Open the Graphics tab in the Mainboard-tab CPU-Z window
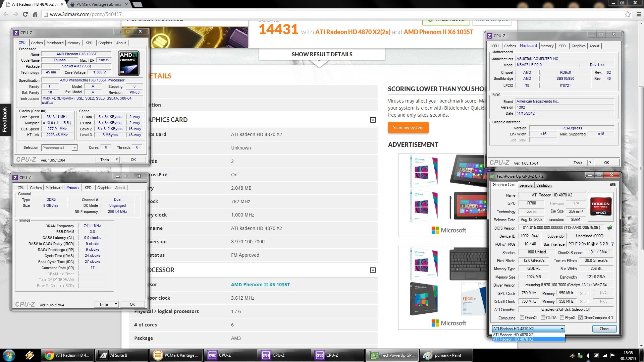 578,46
